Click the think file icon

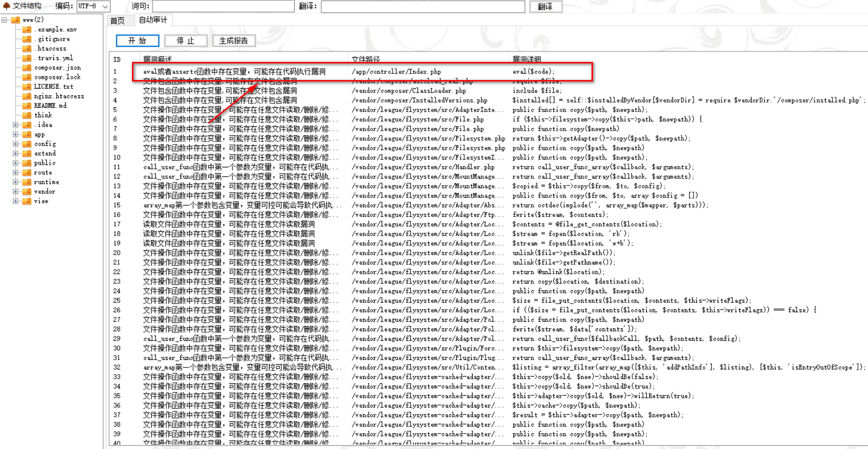pyautogui.click(x=27, y=115)
